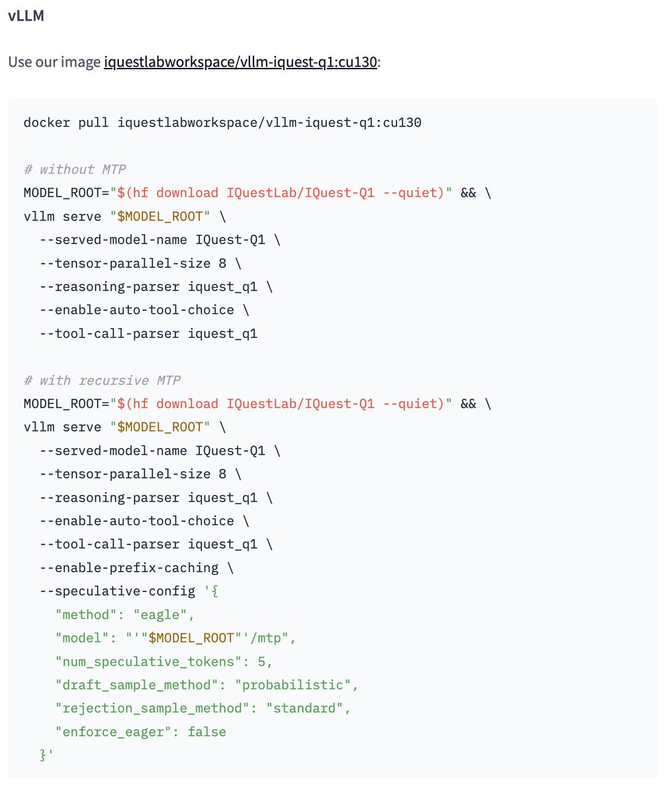Screen dimensions: 672x792
Task: Click the first --reasoning-parser iquest_q1 line
Action: pos(156,286)
